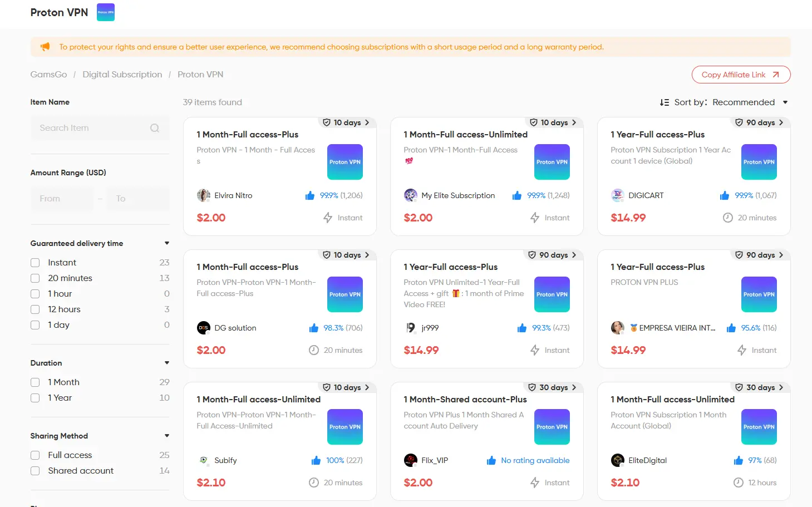Click the $14.99 price on jr999 listing

(421, 351)
